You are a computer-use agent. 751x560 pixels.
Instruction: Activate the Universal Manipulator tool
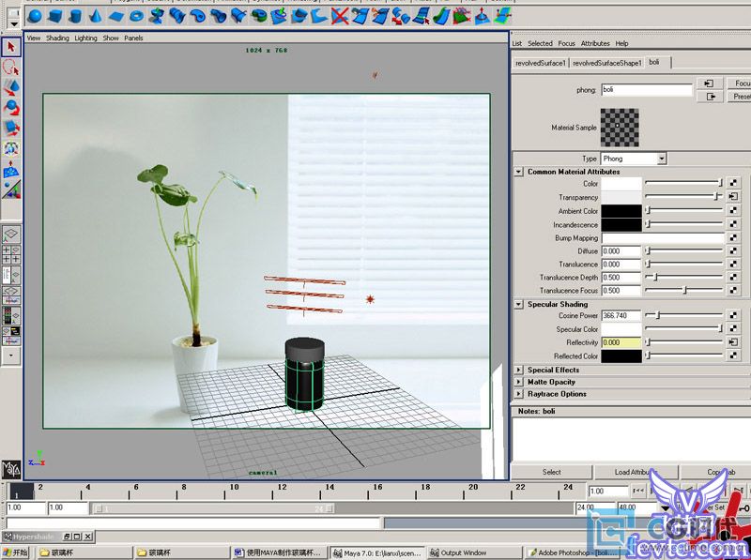[11, 149]
